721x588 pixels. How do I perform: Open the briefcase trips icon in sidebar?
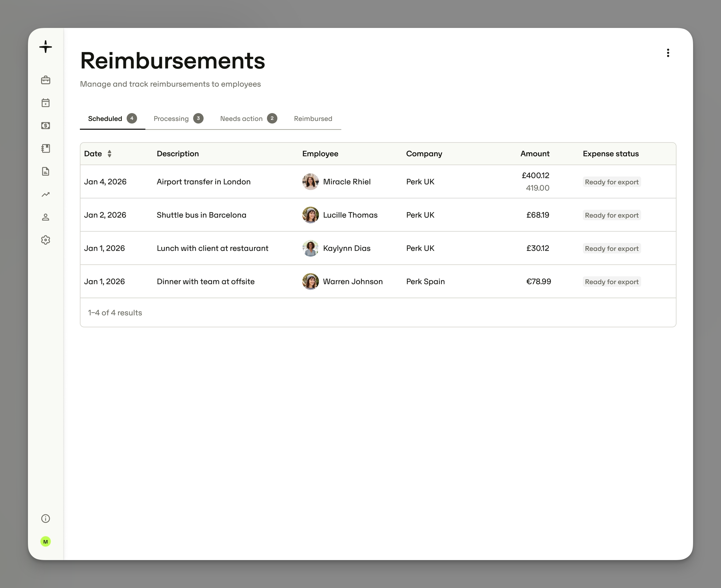point(46,80)
